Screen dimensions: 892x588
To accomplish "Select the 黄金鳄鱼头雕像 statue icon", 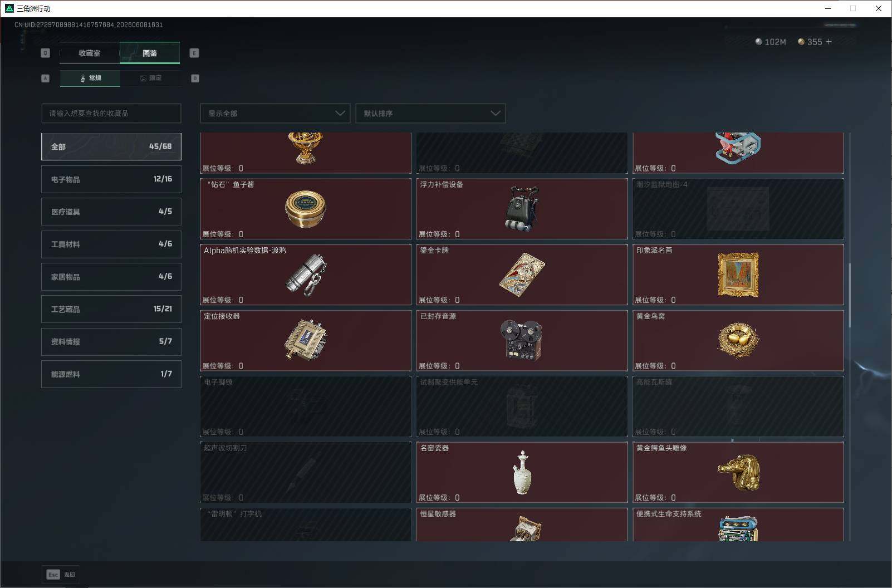I will tap(738, 473).
